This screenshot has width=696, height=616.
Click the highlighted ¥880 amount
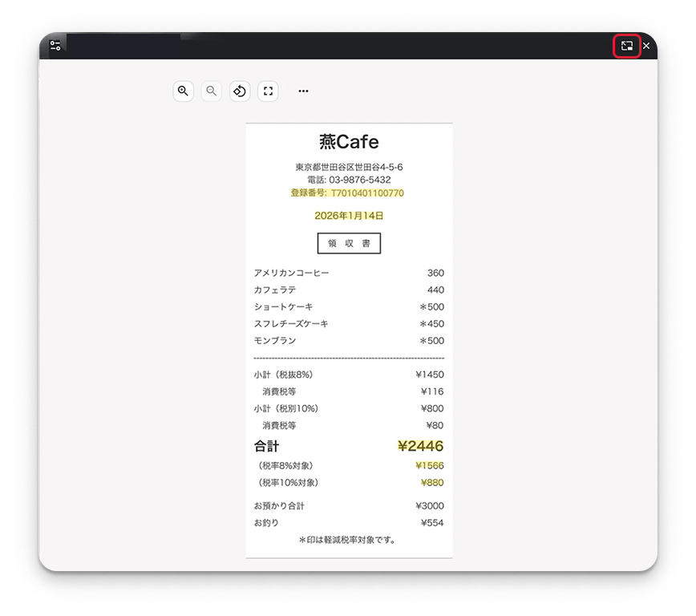(432, 482)
